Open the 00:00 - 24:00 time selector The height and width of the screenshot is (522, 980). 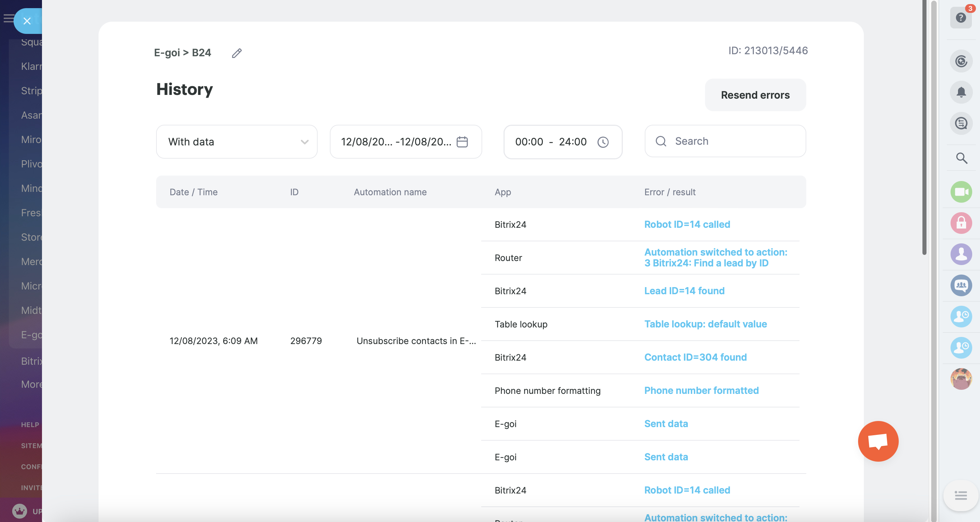[551, 142]
